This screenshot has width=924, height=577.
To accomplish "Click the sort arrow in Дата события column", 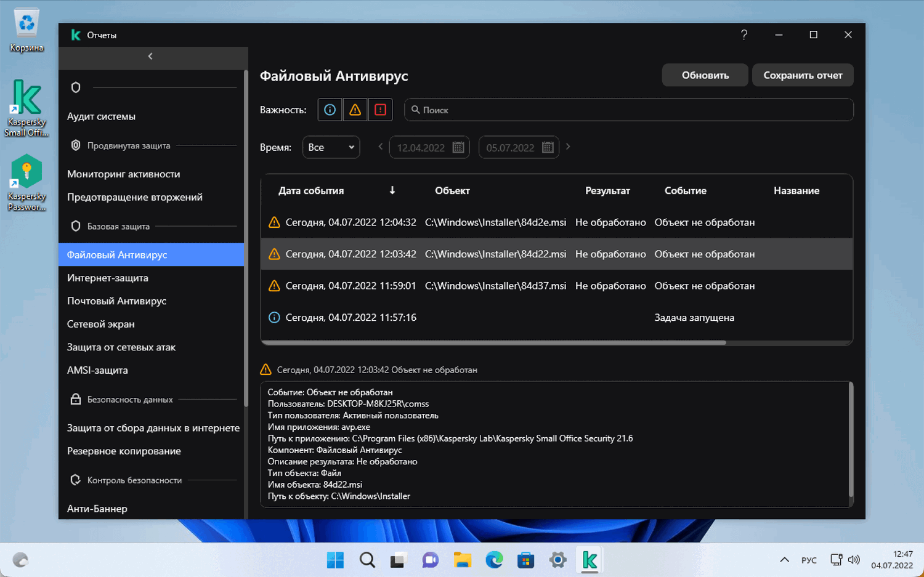I will tap(392, 191).
